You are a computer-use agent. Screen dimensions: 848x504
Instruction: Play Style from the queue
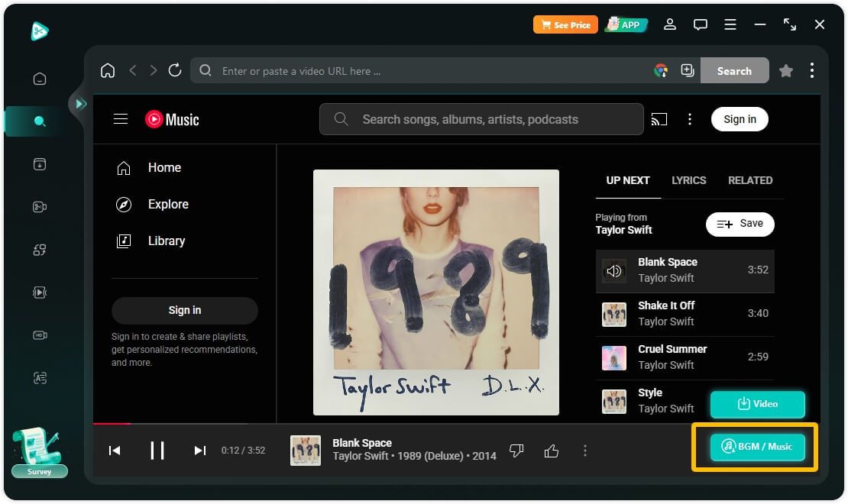pyautogui.click(x=651, y=401)
